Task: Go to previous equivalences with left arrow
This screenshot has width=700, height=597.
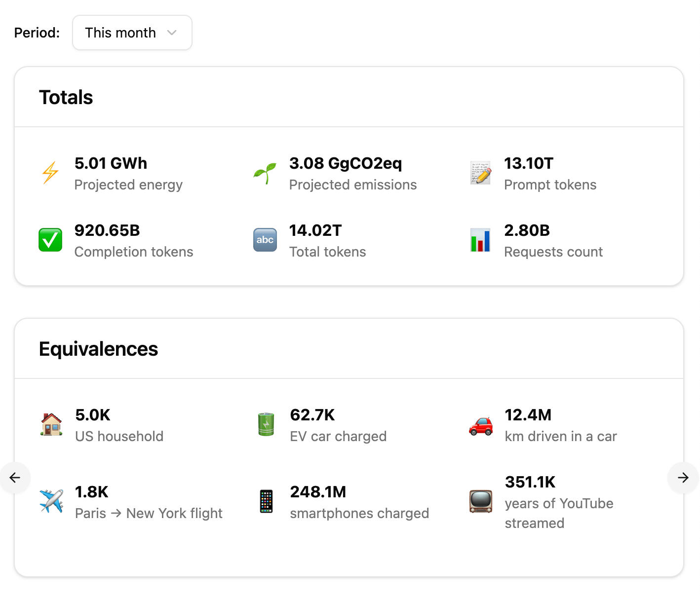Action: pos(15,477)
